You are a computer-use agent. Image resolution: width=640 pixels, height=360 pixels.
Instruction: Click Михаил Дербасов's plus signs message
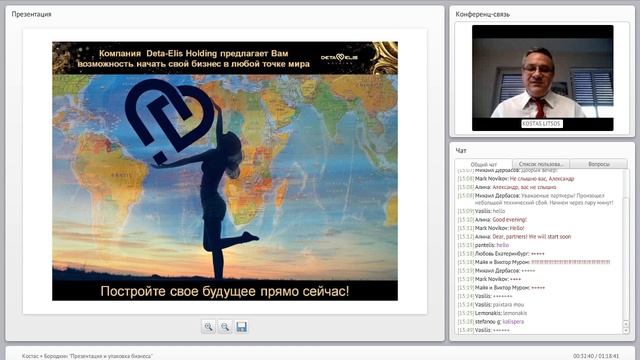(x=496, y=271)
